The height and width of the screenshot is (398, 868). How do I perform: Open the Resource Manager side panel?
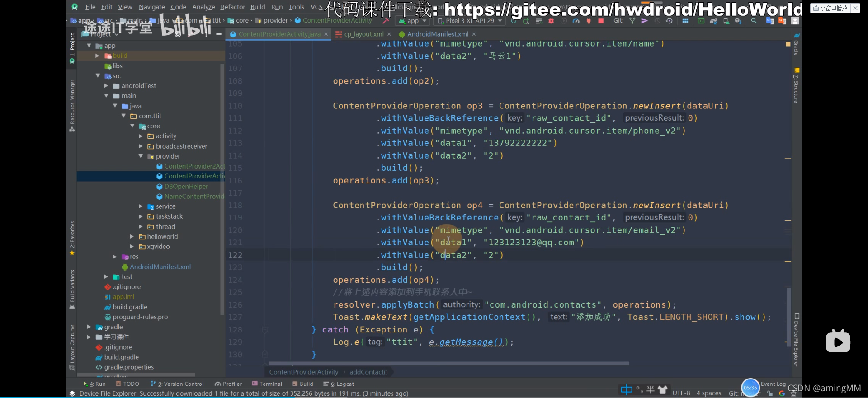72,106
